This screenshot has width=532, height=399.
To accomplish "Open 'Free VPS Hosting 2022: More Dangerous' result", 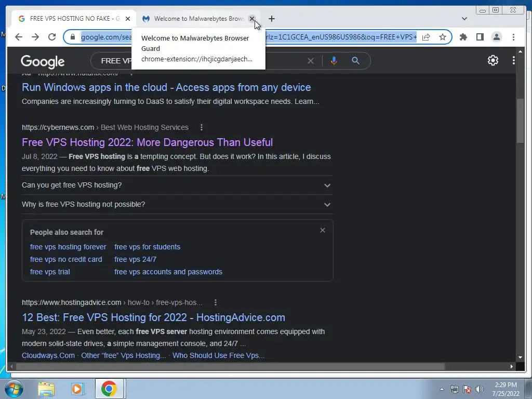I will coord(147,142).
